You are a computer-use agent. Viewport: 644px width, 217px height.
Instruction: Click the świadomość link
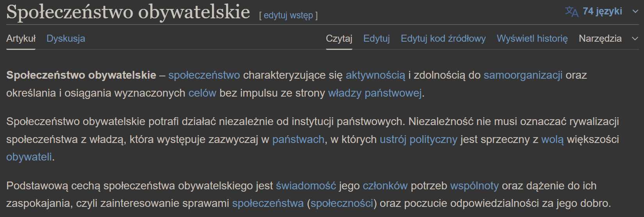[x=306, y=186]
